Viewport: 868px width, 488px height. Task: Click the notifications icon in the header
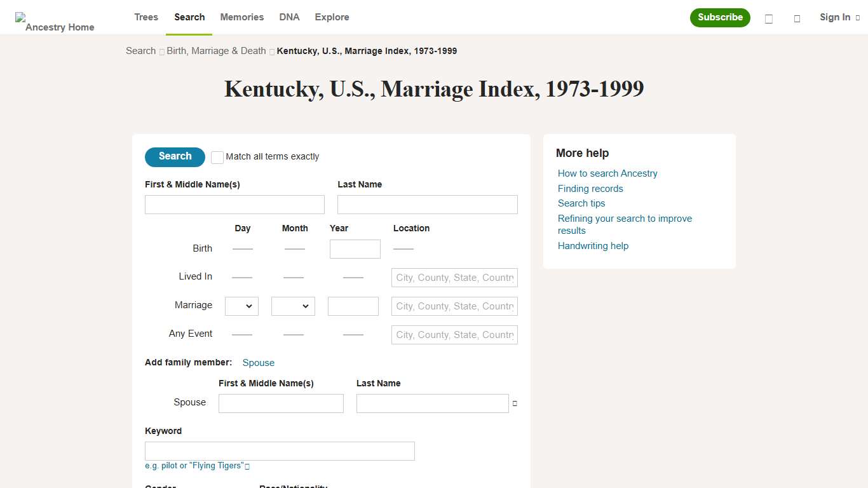pyautogui.click(x=797, y=18)
